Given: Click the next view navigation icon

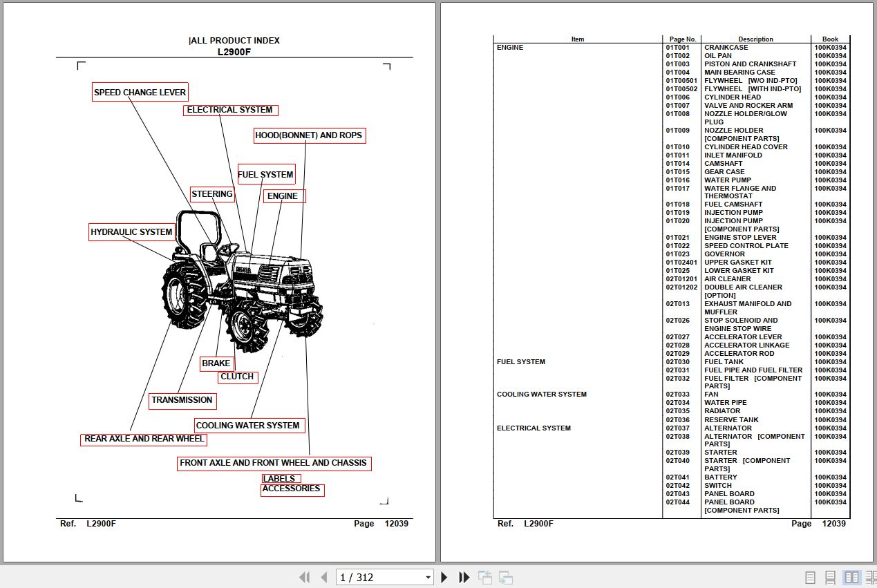Looking at the screenshot, I should point(506,577).
